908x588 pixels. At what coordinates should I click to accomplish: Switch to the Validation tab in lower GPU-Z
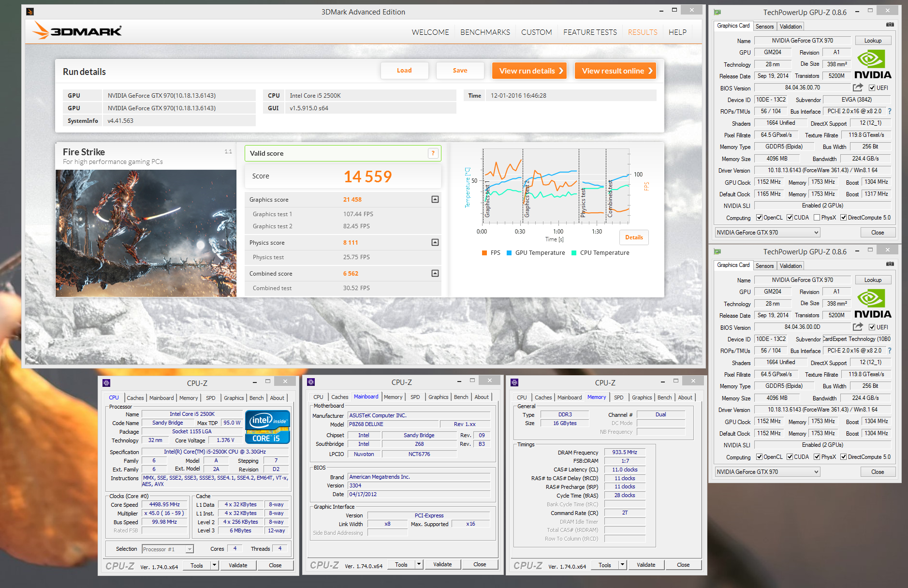pos(791,266)
